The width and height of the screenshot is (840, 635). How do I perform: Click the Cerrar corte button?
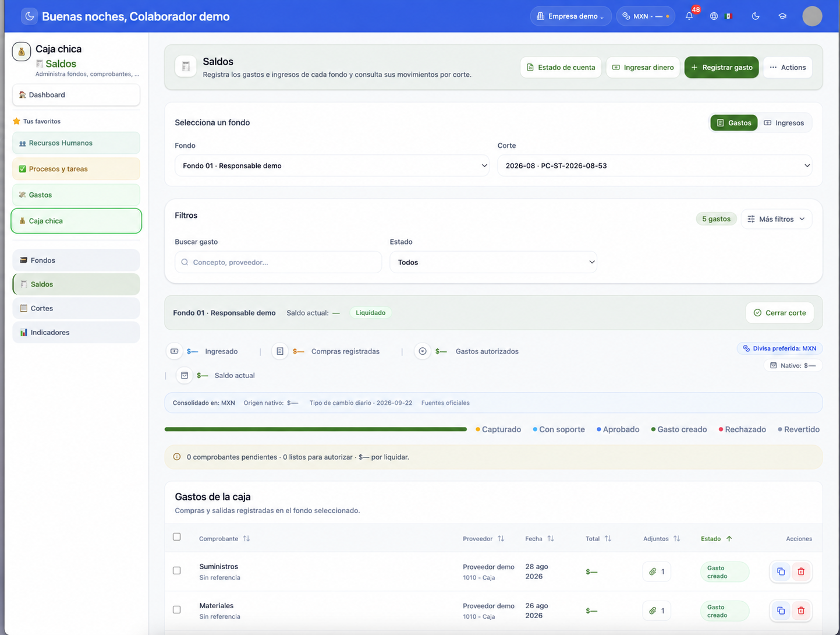coord(779,313)
